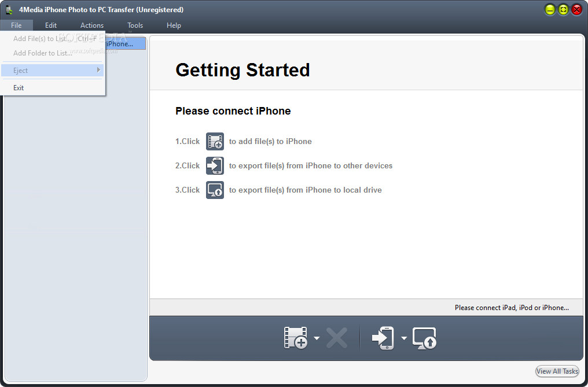This screenshot has width=588, height=387.
Task: Click the delete X icon in toolbar
Action: click(x=337, y=338)
